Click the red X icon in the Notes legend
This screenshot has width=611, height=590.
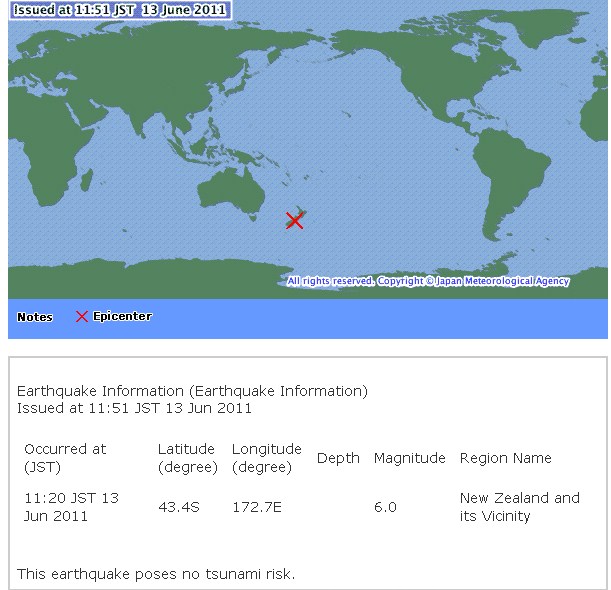[82, 317]
